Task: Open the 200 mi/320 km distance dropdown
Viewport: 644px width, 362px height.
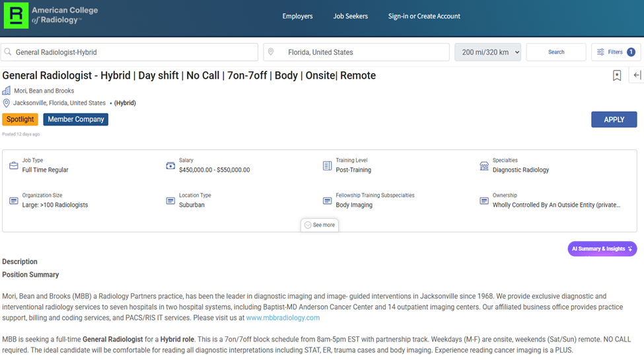Action: coord(487,52)
